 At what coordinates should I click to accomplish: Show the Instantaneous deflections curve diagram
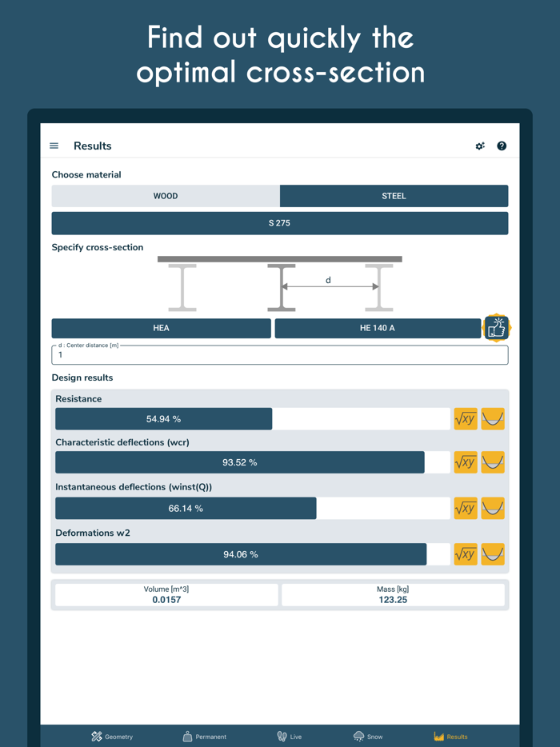493,509
